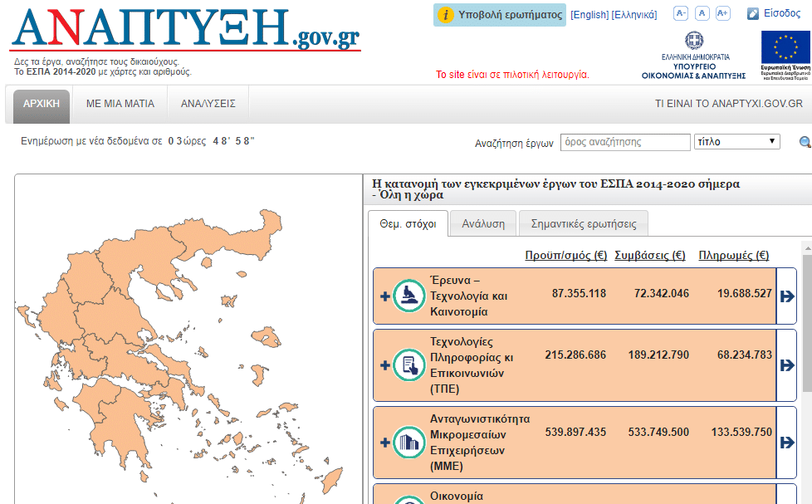This screenshot has height=504, width=812.
Task: Click the search magnifier icon
Action: point(805,142)
